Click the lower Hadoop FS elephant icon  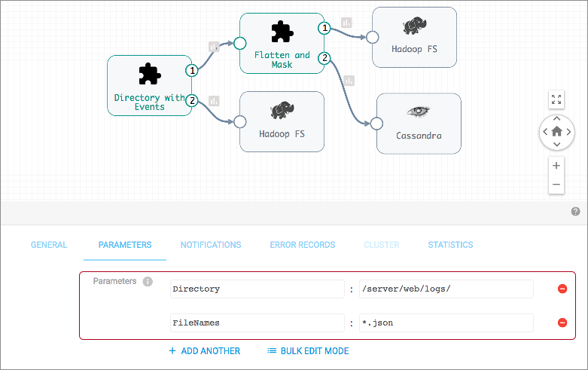(282, 111)
